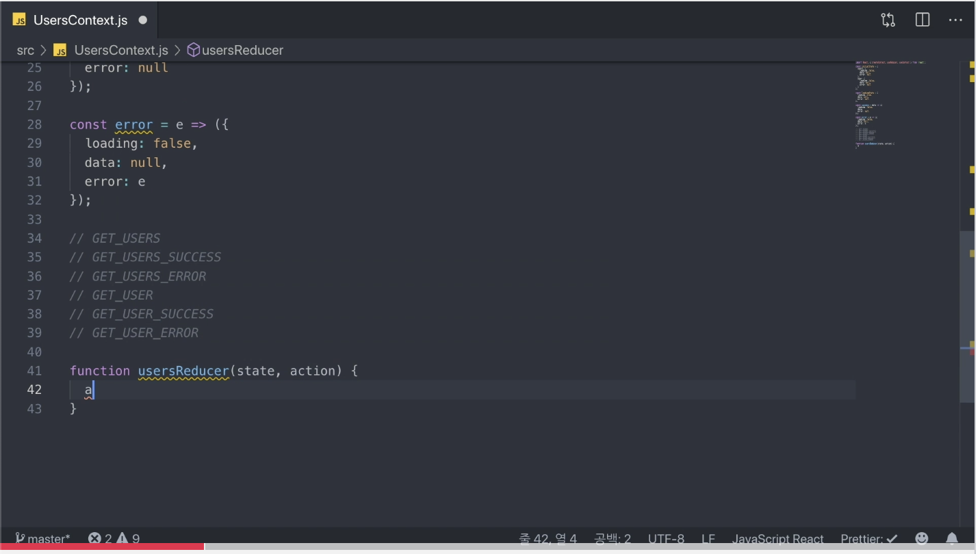Open the feedback smiley icon
This screenshot has height=554, width=980.
[x=922, y=539]
